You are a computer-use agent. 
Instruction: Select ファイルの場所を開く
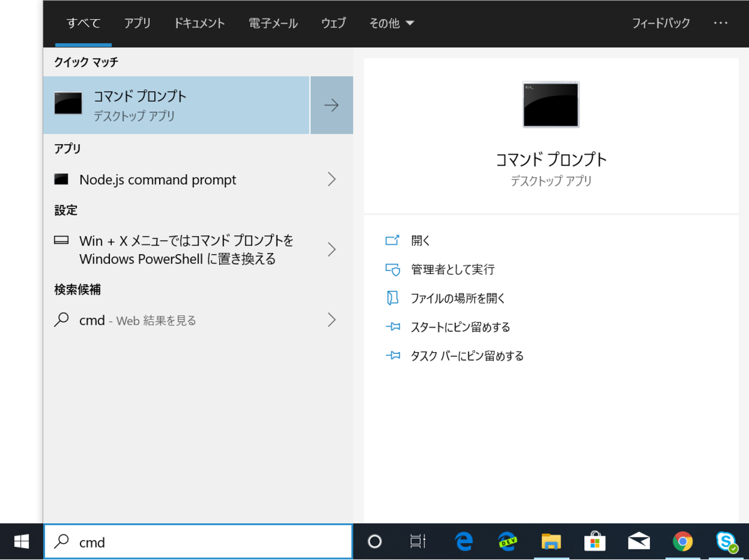click(458, 298)
